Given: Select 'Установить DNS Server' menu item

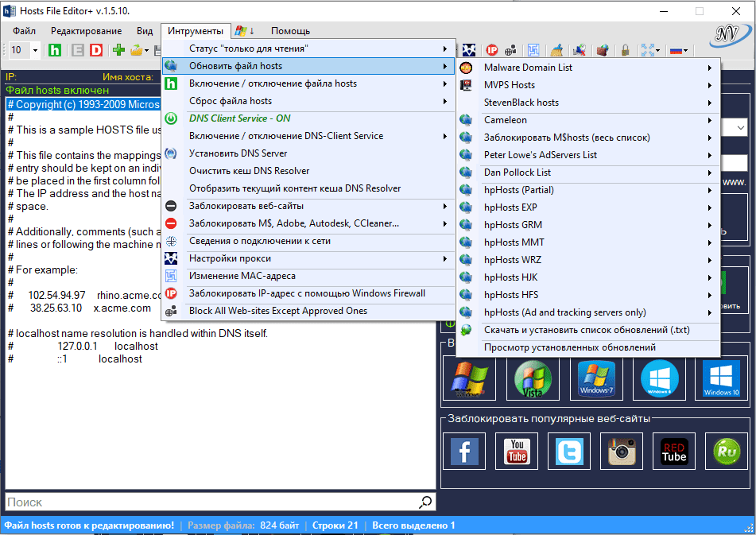Looking at the screenshot, I should [x=308, y=153].
